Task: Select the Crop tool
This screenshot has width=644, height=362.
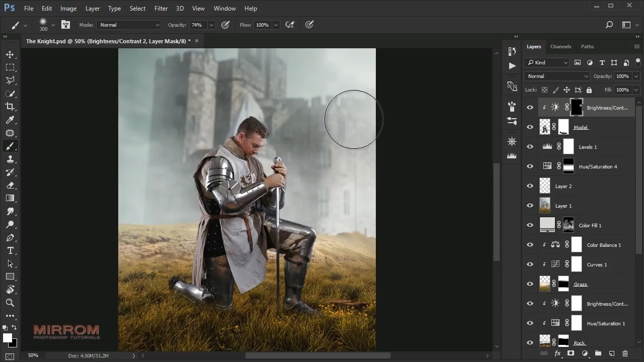Action: pos(10,107)
